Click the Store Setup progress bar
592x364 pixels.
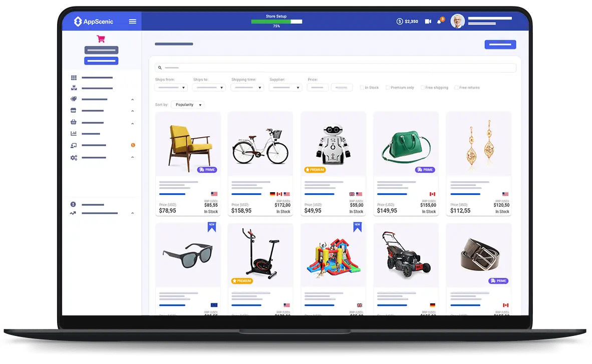pyautogui.click(x=276, y=22)
